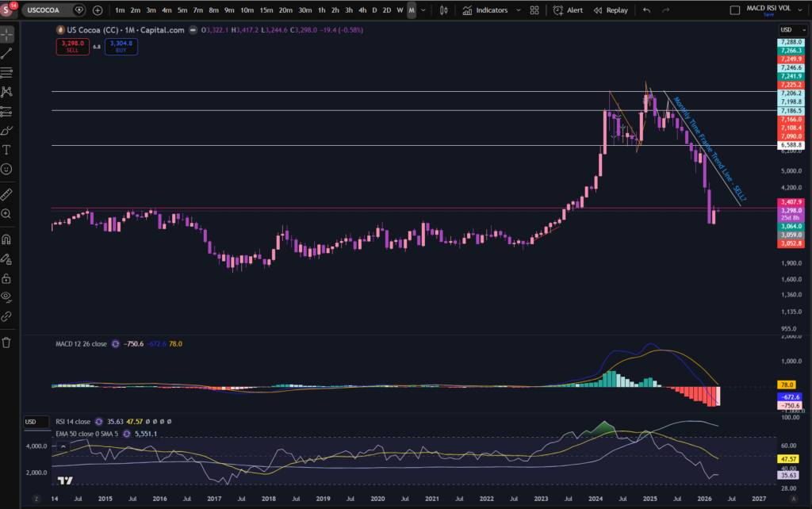
Task: Switch to the W weekly timeframe
Action: (400, 10)
